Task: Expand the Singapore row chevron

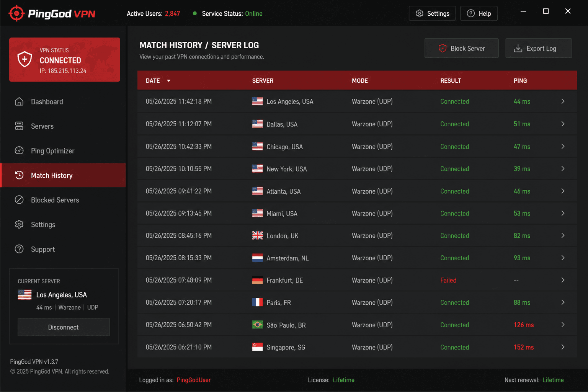Action: point(563,347)
